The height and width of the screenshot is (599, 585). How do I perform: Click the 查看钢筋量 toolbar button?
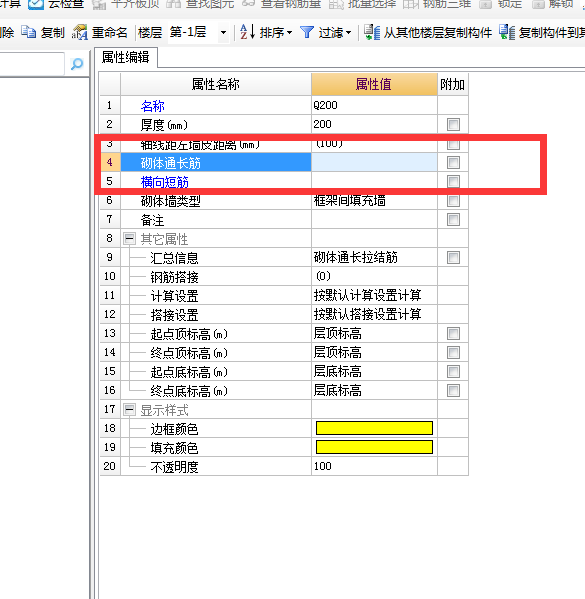pyautogui.click(x=281, y=4)
